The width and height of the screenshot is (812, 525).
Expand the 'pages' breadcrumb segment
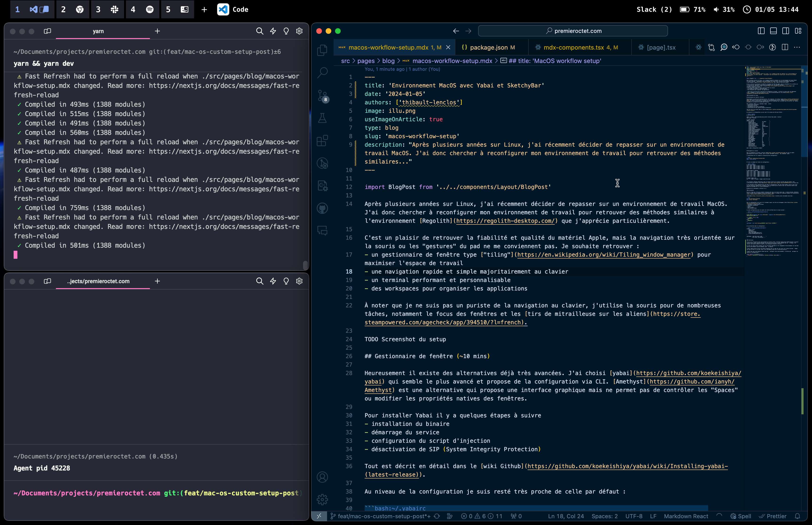pos(366,61)
